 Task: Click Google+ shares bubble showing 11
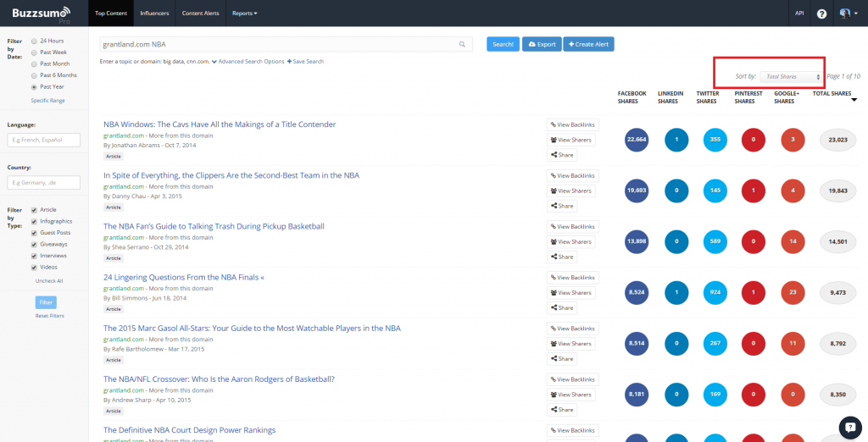(x=793, y=344)
